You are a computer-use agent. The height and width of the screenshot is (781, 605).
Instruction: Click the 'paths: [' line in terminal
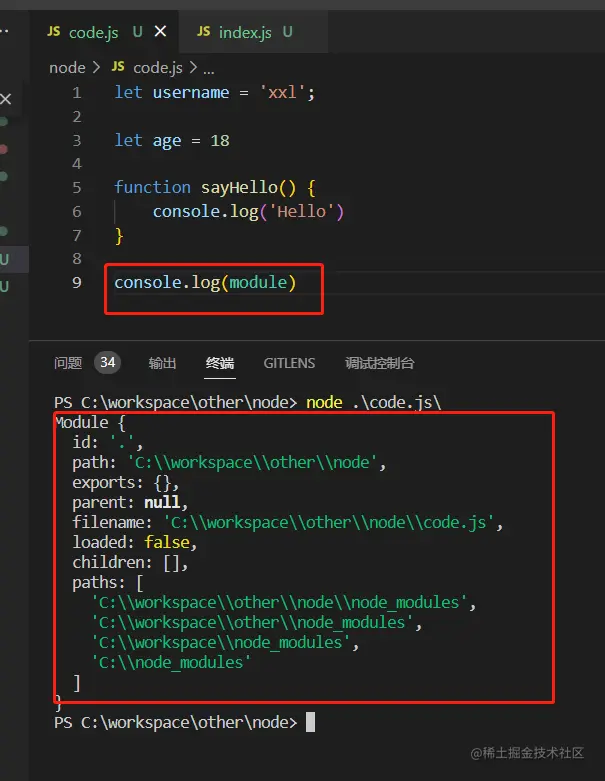(108, 582)
